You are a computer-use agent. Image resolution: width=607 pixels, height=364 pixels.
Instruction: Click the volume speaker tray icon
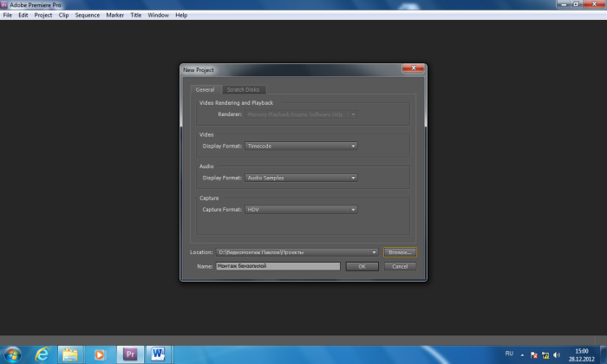tap(557, 354)
